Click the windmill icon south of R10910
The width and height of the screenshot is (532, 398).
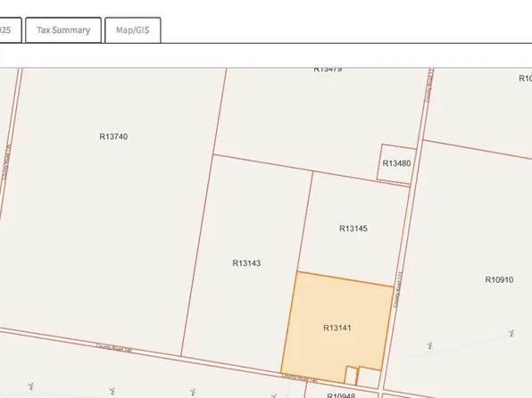[x=430, y=345]
